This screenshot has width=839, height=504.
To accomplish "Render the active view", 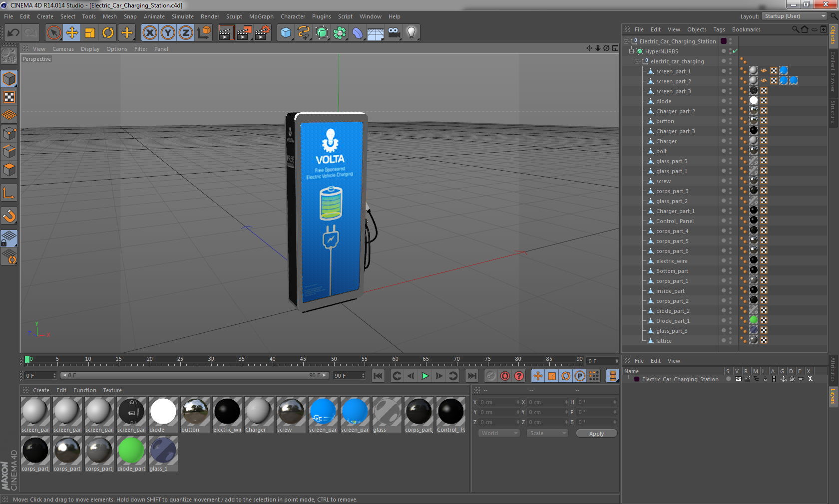I will 226,33.
